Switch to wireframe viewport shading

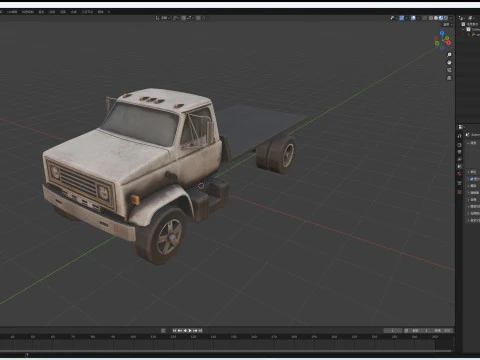(x=431, y=18)
